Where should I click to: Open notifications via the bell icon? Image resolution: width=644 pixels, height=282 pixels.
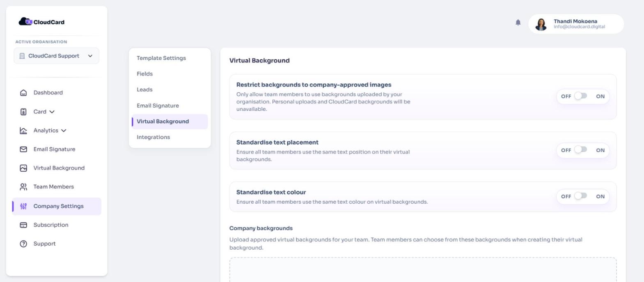pos(518,23)
